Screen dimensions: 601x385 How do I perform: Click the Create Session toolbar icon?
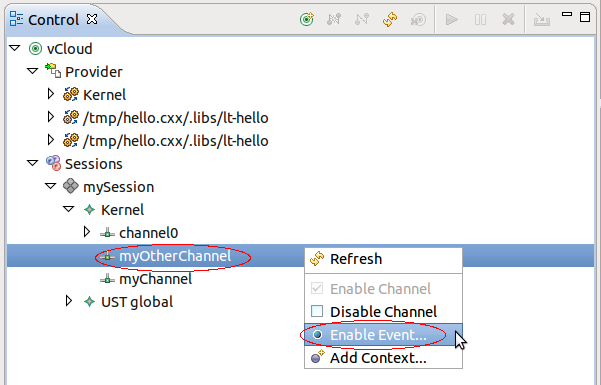[418, 19]
